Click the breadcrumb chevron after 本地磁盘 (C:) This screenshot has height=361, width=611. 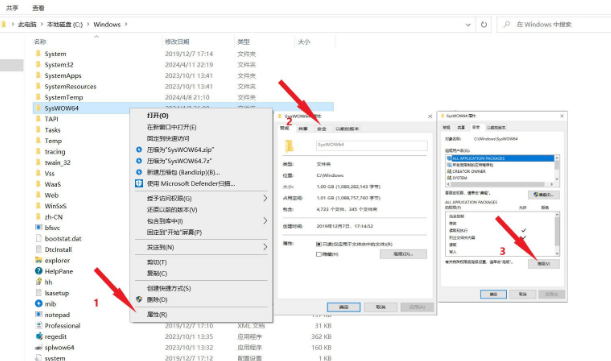pyautogui.click(x=88, y=25)
